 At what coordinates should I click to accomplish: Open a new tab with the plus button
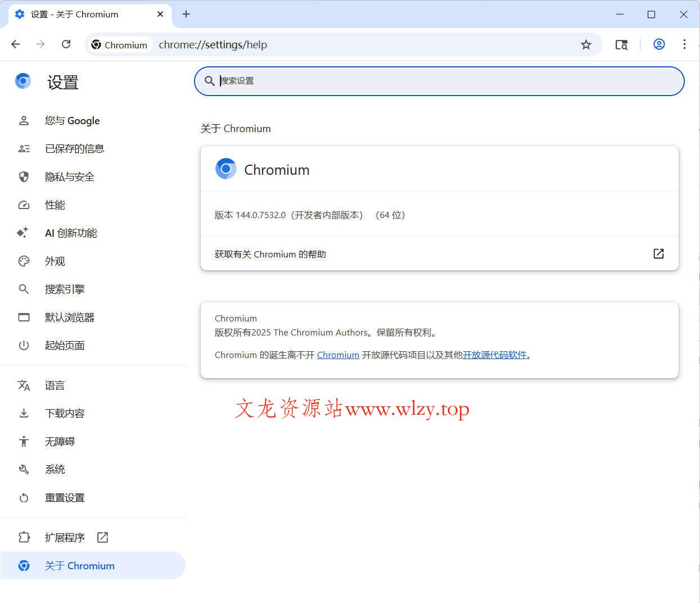pos(186,14)
